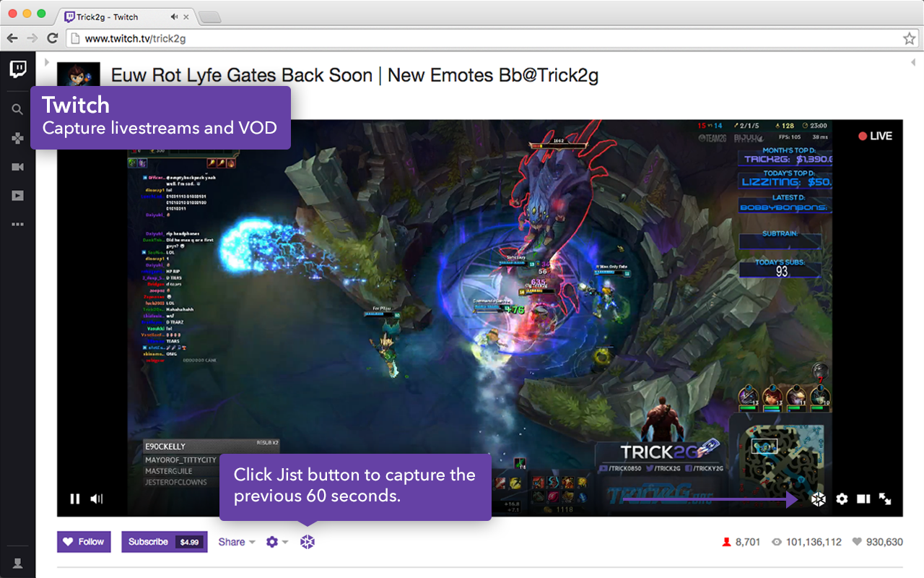This screenshot has width=924, height=578.
Task: Open the channel gear options dropdown
Action: 277,542
